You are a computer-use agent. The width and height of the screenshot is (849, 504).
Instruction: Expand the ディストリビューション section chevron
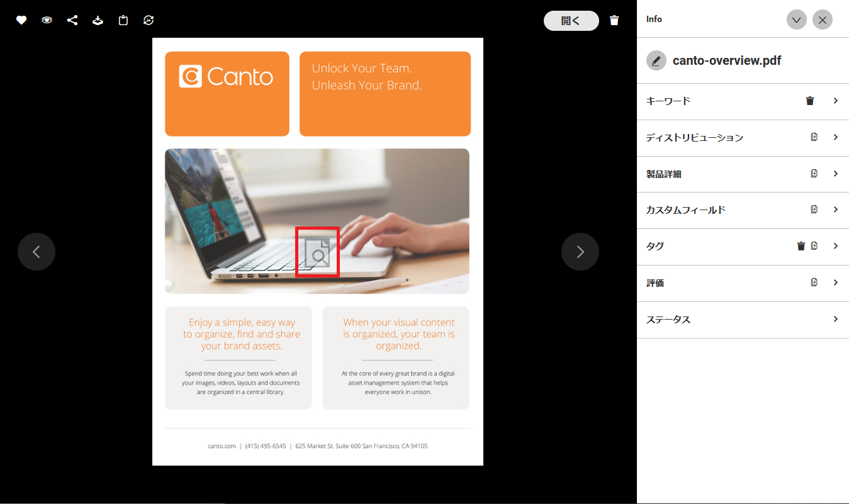click(835, 137)
